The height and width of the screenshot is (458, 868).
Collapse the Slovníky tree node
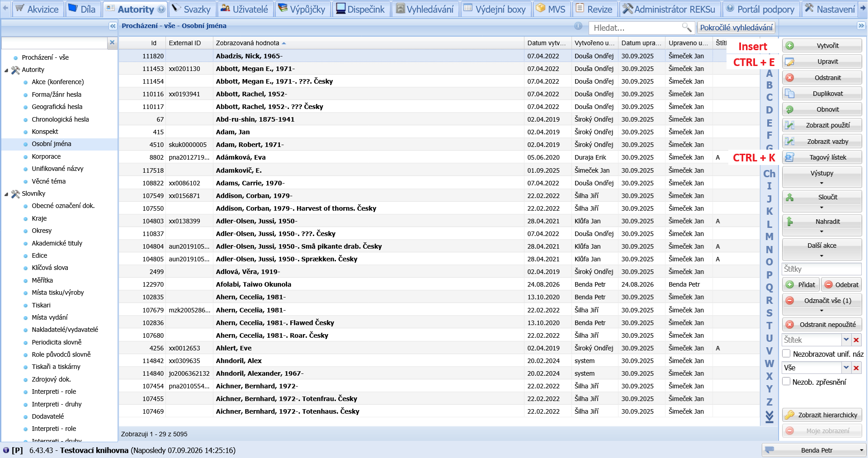click(x=6, y=194)
